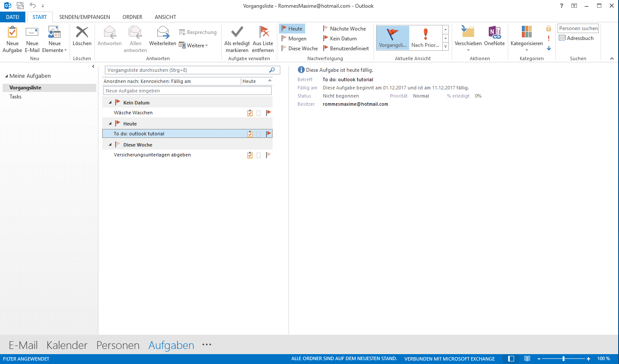Screen dimensions: 619x364
Task: Click Allen antworten in the ribbon
Action: [x=135, y=39]
